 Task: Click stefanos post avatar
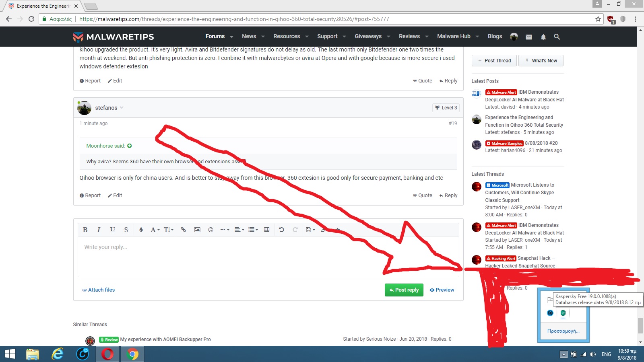coord(84,108)
